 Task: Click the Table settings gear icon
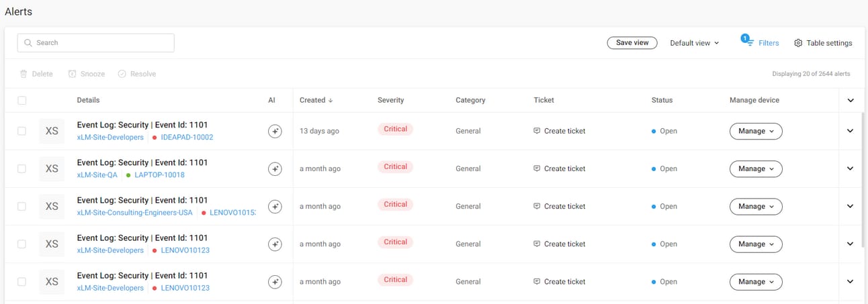pyautogui.click(x=798, y=43)
